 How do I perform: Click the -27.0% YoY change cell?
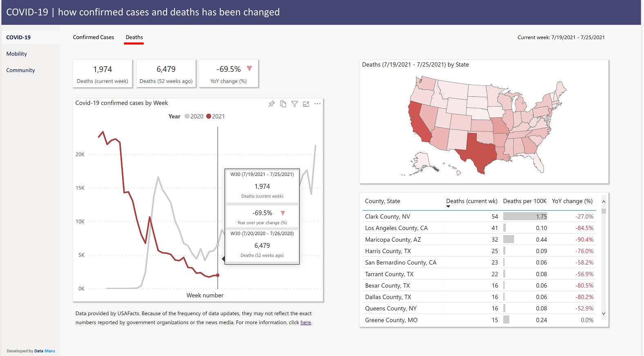click(584, 217)
